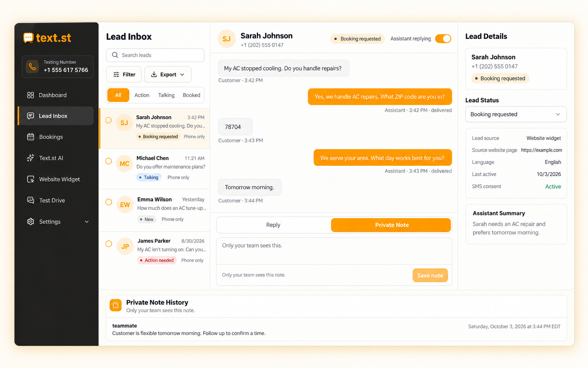Click Michael Chen's MC avatar

point(125,164)
